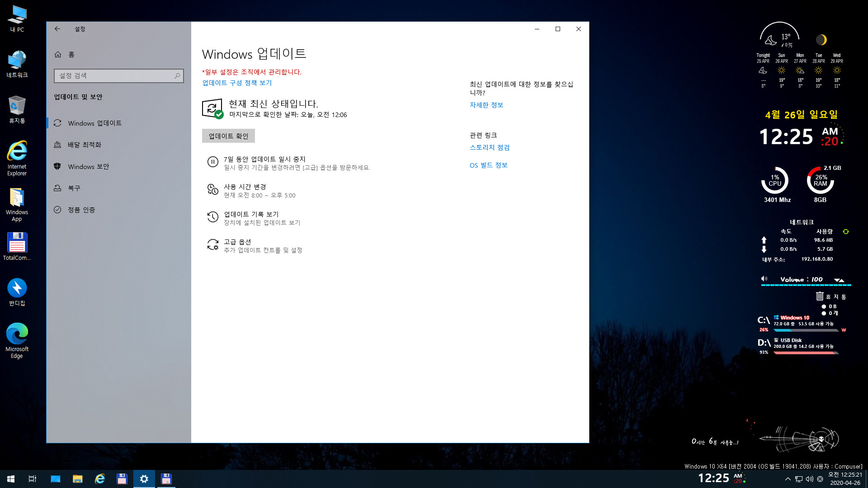Click the Windows 보안 shield icon
The image size is (868, 488).
(57, 166)
